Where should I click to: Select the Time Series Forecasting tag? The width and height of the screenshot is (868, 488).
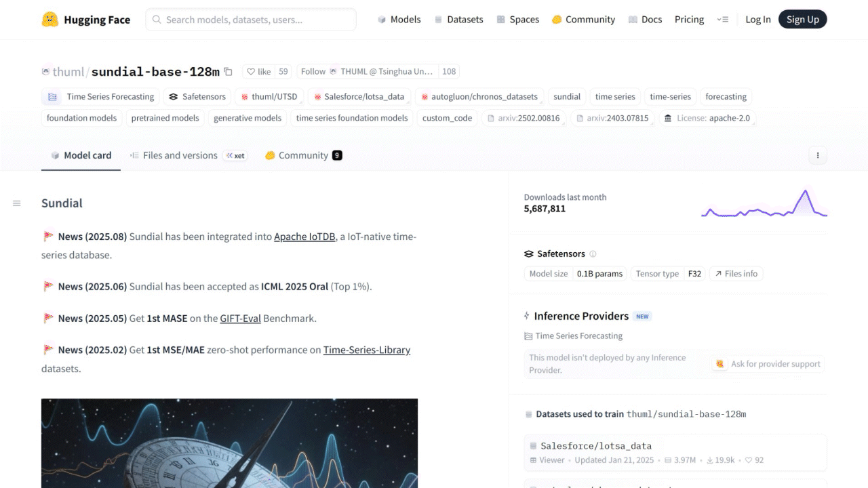pos(101,97)
